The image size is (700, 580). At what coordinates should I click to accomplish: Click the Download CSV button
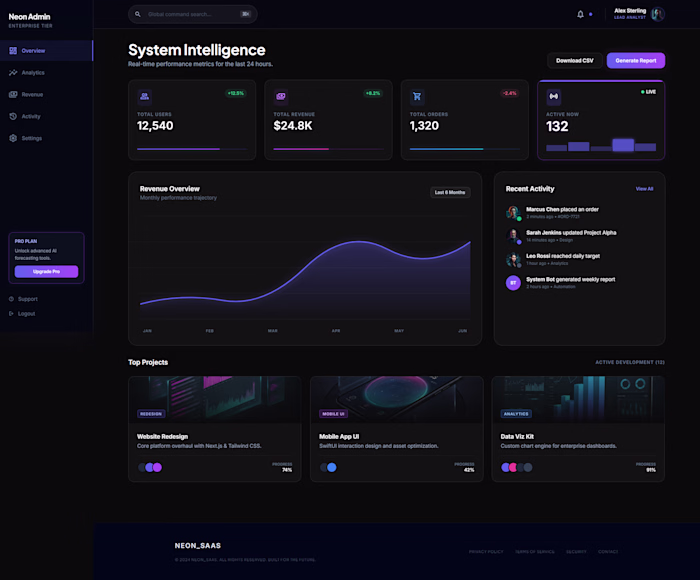[x=575, y=60]
